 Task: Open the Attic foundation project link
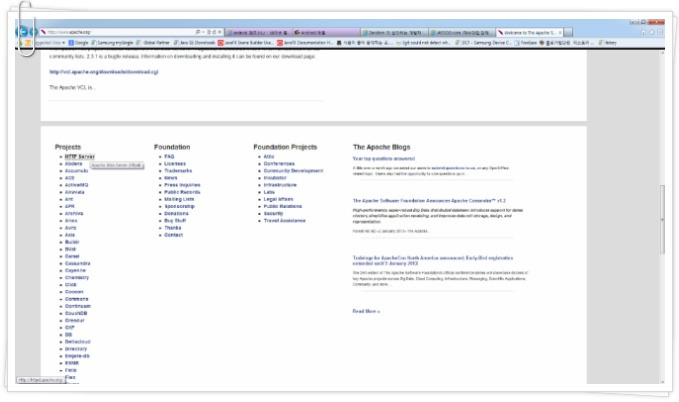269,157
